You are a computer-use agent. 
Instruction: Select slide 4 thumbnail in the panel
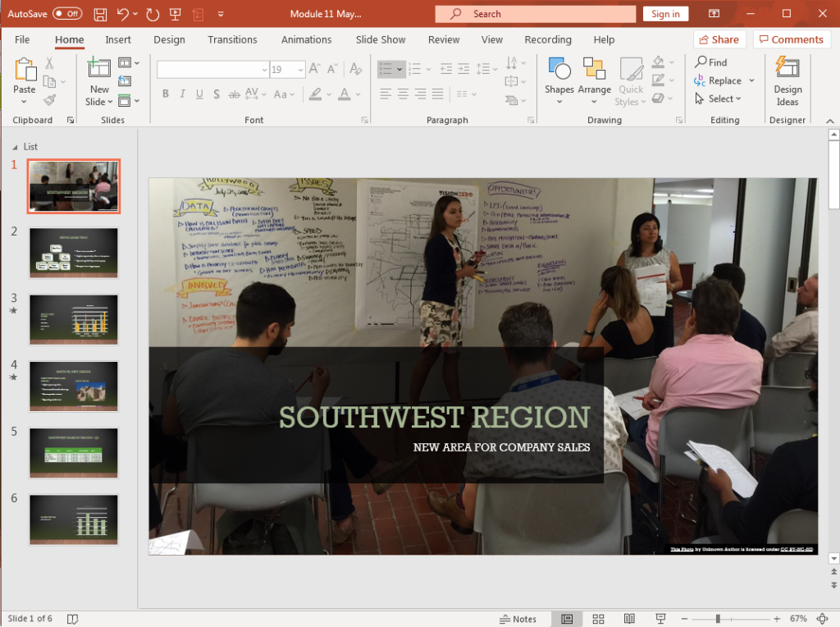click(73, 386)
